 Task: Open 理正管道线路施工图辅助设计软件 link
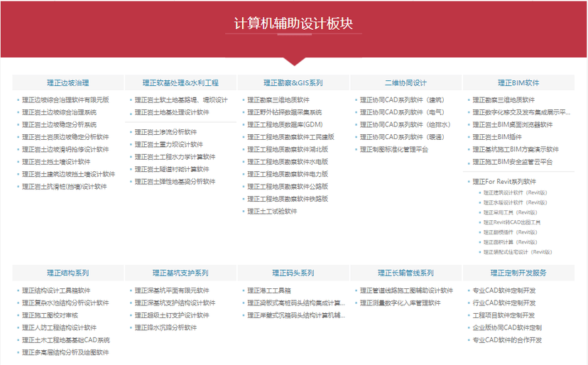(x=406, y=290)
